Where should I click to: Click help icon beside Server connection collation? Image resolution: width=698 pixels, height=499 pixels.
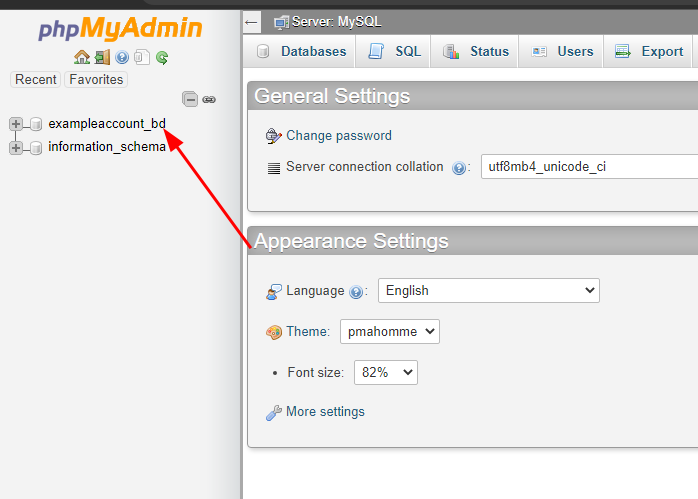pos(459,168)
